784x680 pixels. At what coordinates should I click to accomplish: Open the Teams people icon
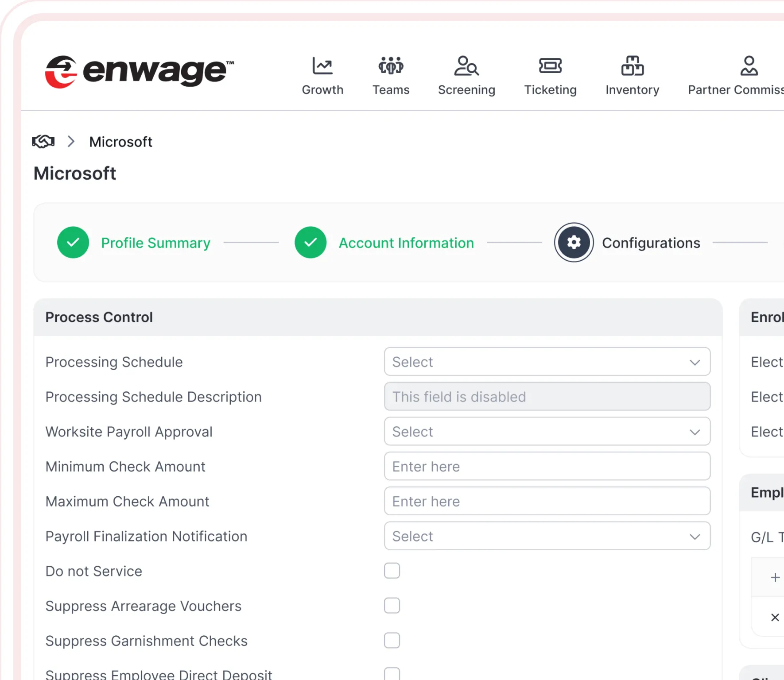point(391,66)
